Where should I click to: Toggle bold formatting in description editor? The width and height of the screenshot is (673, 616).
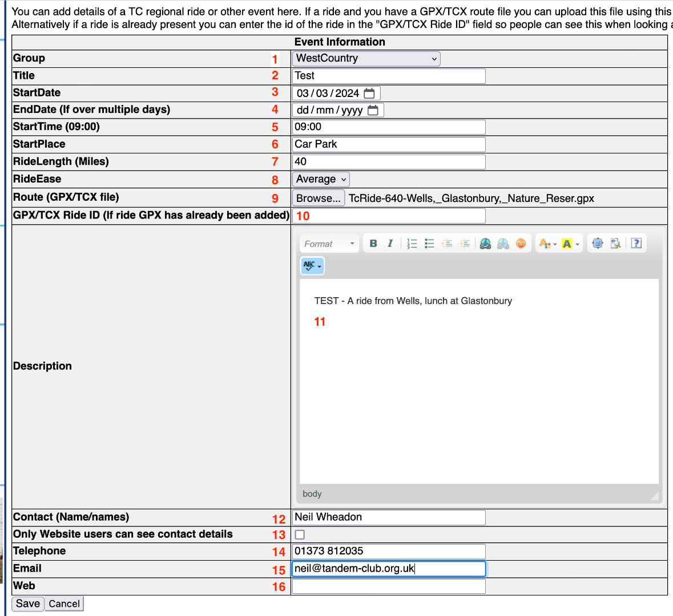(373, 244)
